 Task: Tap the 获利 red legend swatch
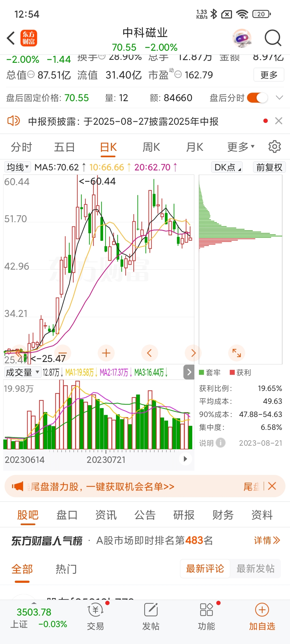tap(232, 372)
